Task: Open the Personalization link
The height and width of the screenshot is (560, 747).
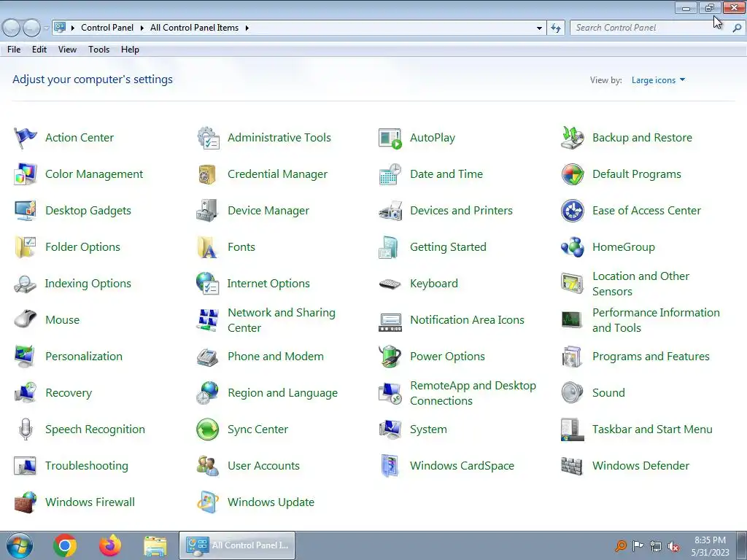Action: [x=84, y=357]
